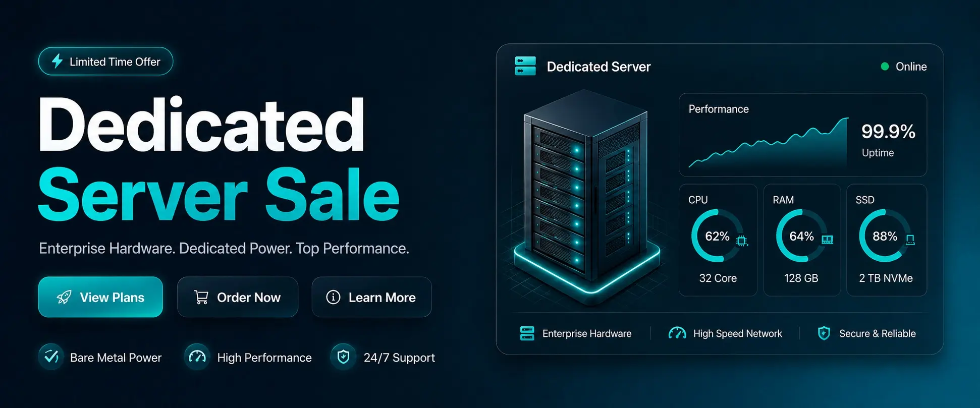Click the Secure & Reliable shield icon
Viewport: 980px width, 408px height.
pyautogui.click(x=824, y=333)
